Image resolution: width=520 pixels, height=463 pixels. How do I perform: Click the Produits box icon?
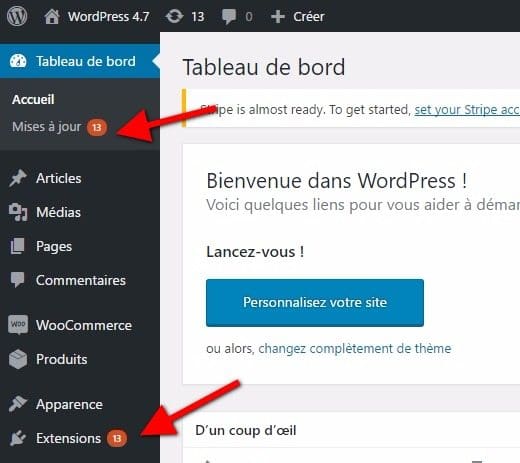[18, 359]
